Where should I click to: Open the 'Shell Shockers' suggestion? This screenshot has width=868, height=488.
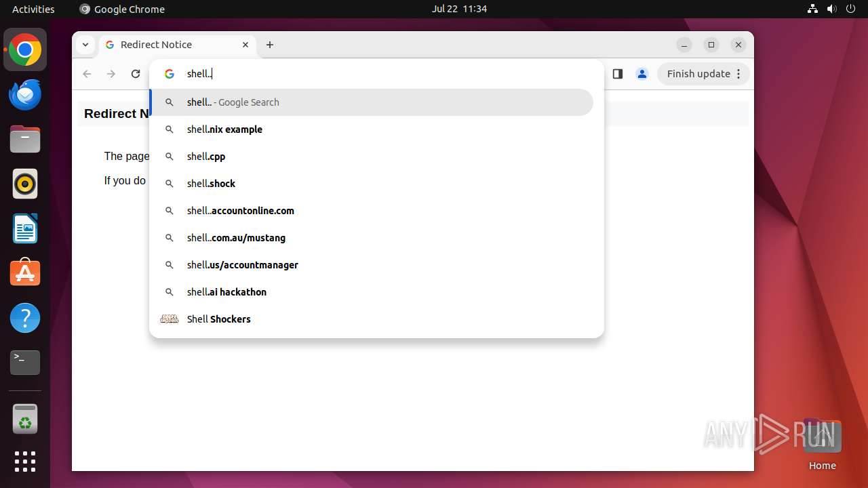[372, 319]
